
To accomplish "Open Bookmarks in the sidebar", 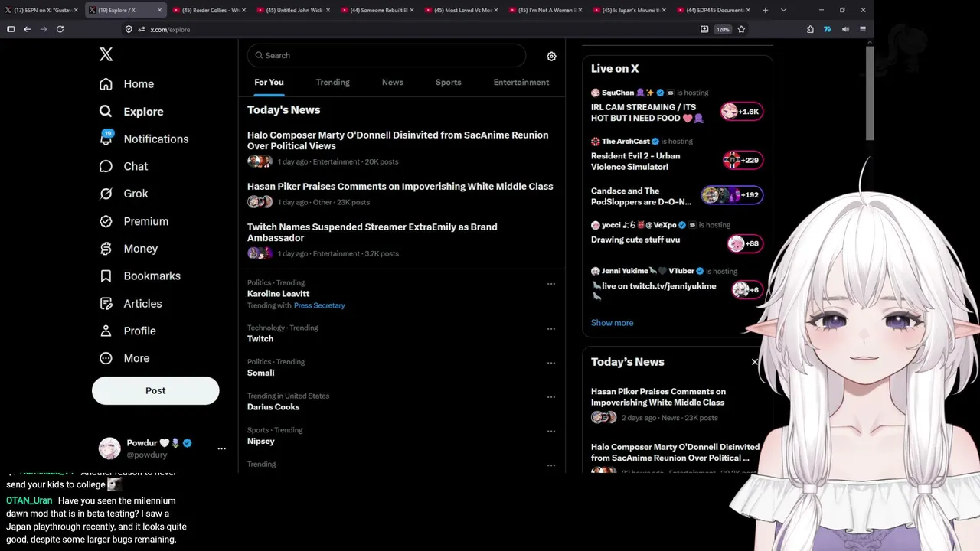I will tap(140, 276).
